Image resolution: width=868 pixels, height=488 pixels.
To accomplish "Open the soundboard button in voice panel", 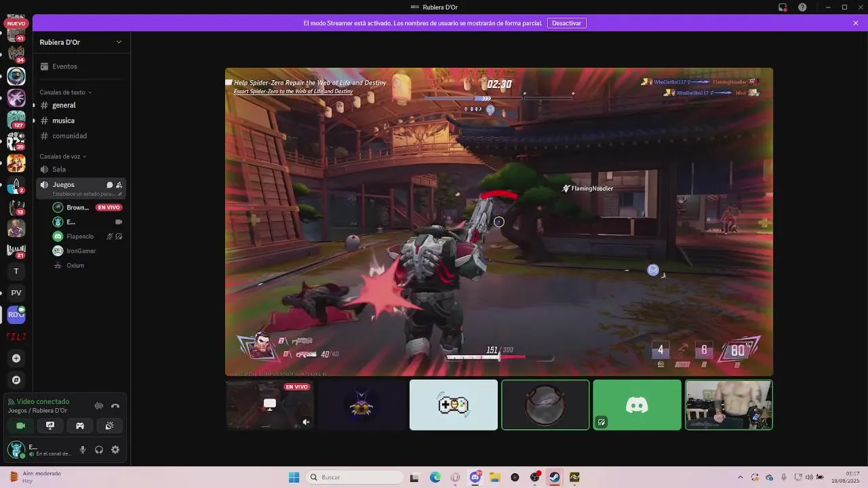I will point(110,426).
